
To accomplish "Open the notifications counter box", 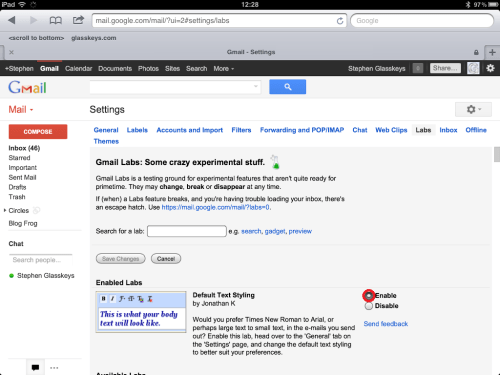I will pos(418,68).
